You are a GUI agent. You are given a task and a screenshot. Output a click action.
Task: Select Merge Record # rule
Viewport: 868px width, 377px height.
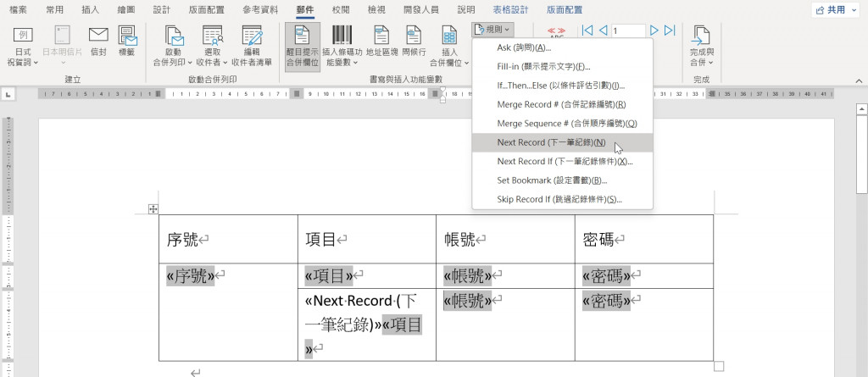(x=563, y=105)
